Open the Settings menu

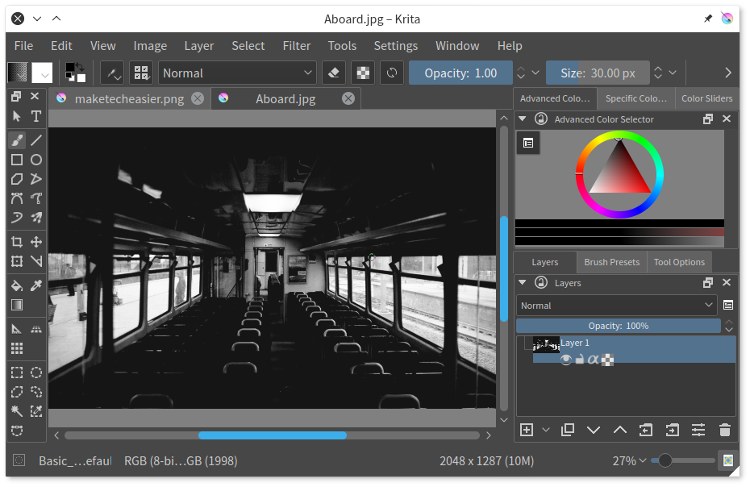click(396, 46)
